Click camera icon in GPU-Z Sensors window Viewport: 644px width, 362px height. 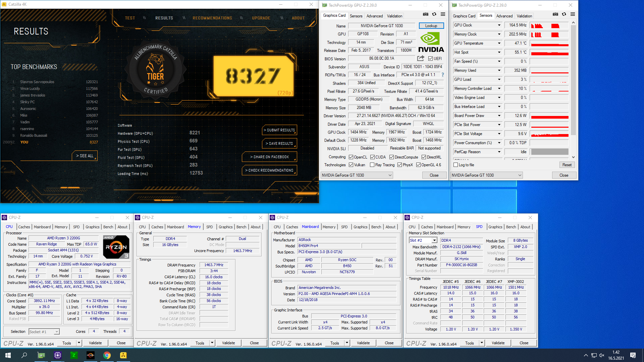(x=555, y=14)
